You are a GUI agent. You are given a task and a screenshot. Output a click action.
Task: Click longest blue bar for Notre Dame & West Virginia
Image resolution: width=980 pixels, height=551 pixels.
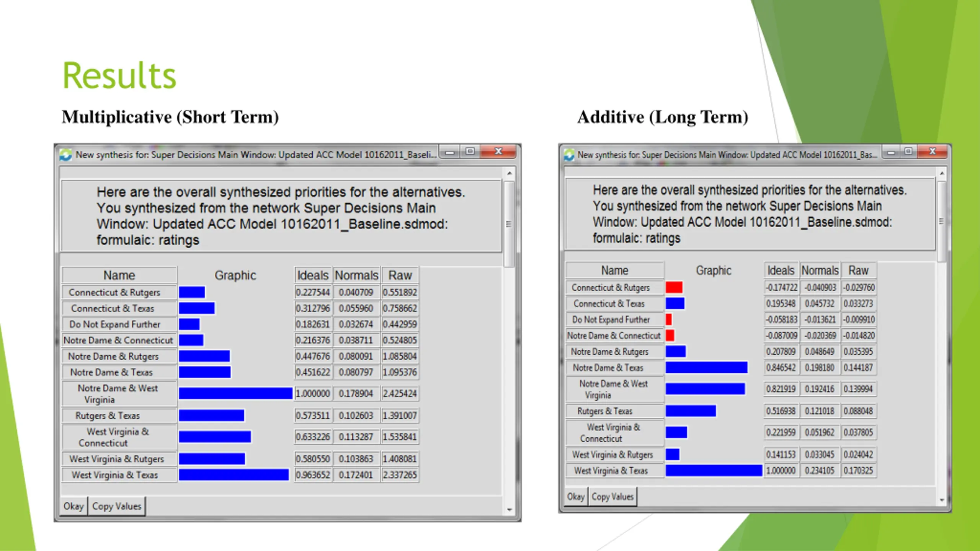(235, 393)
